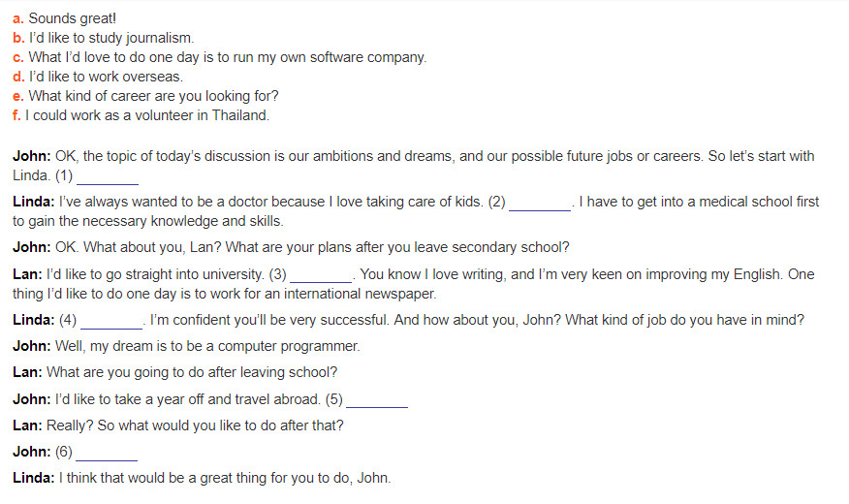
Task: Select blank (4) in Linda's reply
Action: tap(111, 322)
